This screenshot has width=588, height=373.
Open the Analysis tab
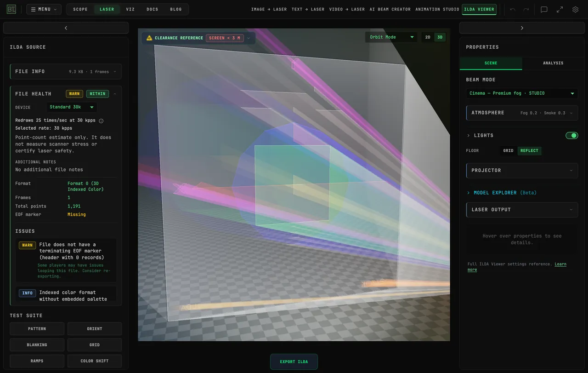553,63
